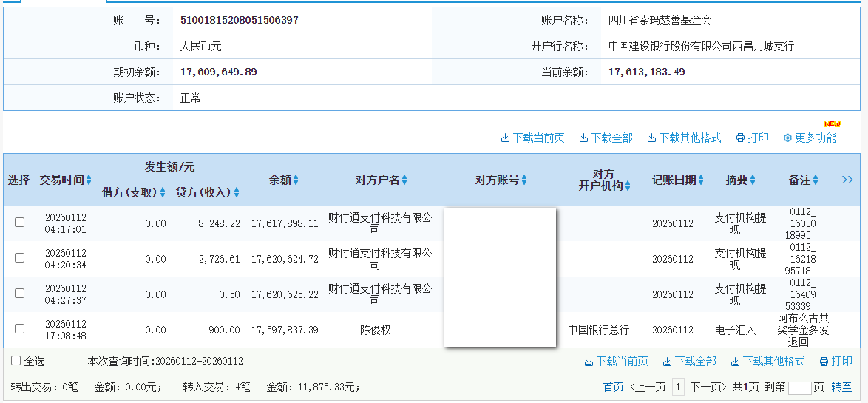Expand more columns with >> arrow
868x403 pixels.
click(847, 180)
